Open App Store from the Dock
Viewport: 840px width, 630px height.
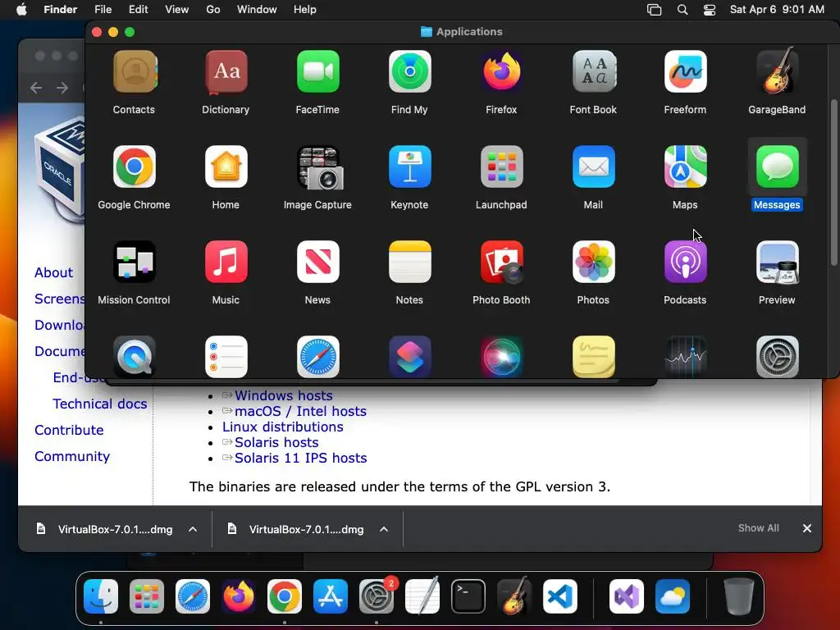(x=331, y=596)
